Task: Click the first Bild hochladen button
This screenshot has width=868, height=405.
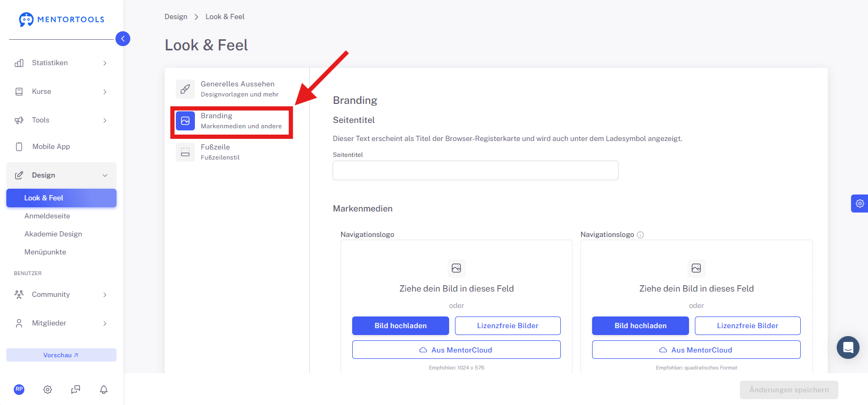Action: click(x=400, y=325)
